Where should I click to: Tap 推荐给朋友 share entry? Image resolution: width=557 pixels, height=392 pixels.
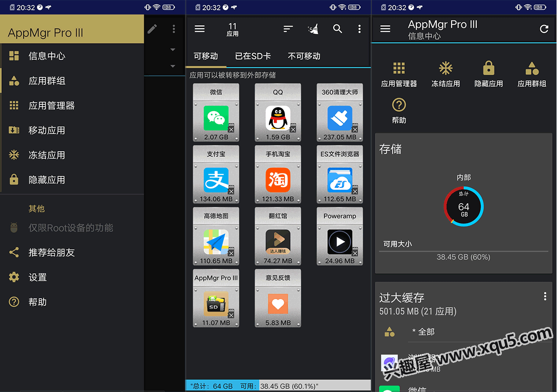72,252
